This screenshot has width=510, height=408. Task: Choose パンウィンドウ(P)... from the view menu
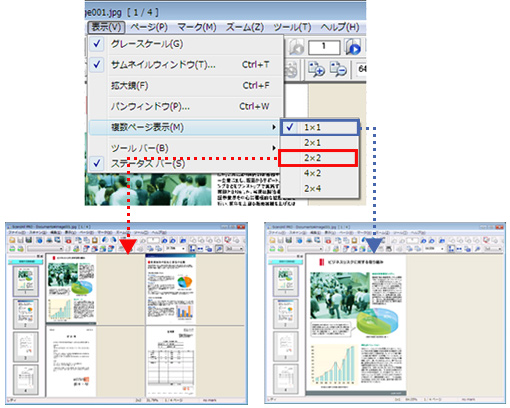(x=186, y=106)
